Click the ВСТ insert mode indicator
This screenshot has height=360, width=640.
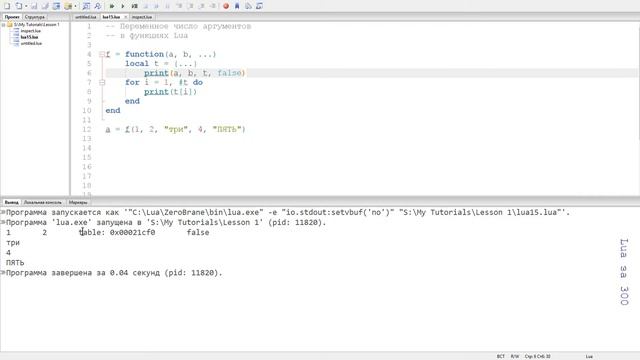500,356
